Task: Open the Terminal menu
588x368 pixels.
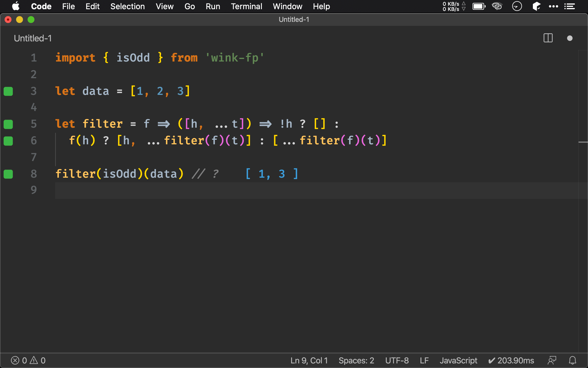Action: 246,6
